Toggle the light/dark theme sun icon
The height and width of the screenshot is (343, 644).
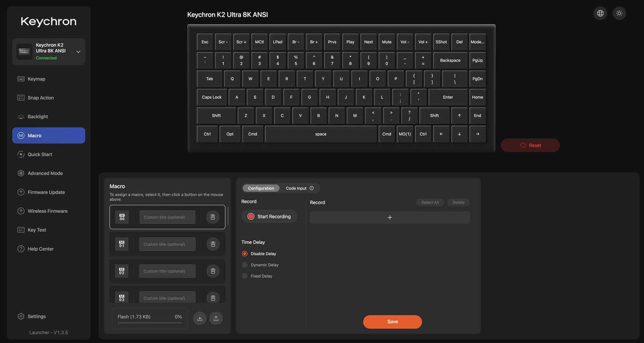pyautogui.click(x=619, y=13)
